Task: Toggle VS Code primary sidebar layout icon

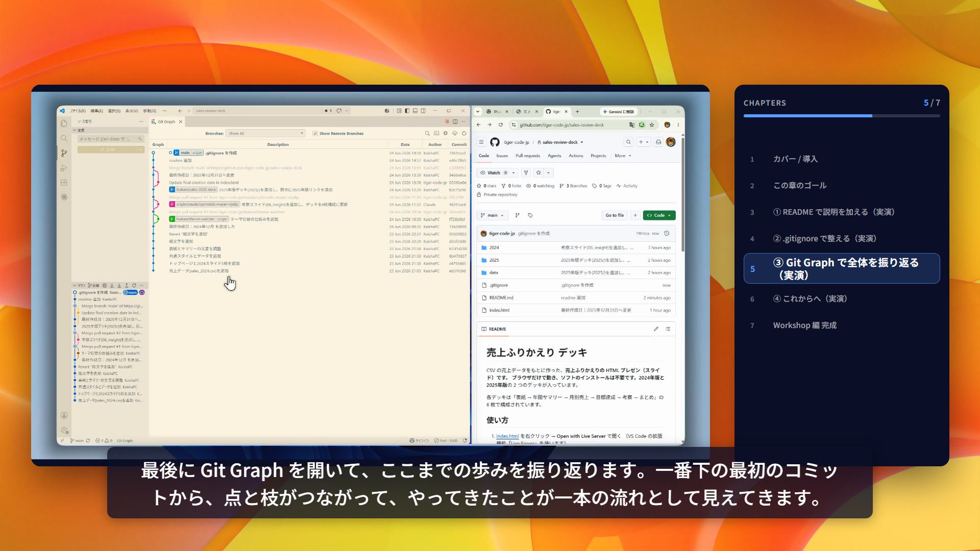Action: [407, 111]
